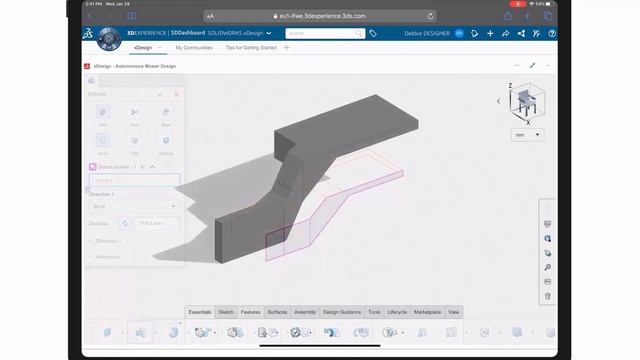Click Debbie DESIGNER profile avatar

[459, 33]
